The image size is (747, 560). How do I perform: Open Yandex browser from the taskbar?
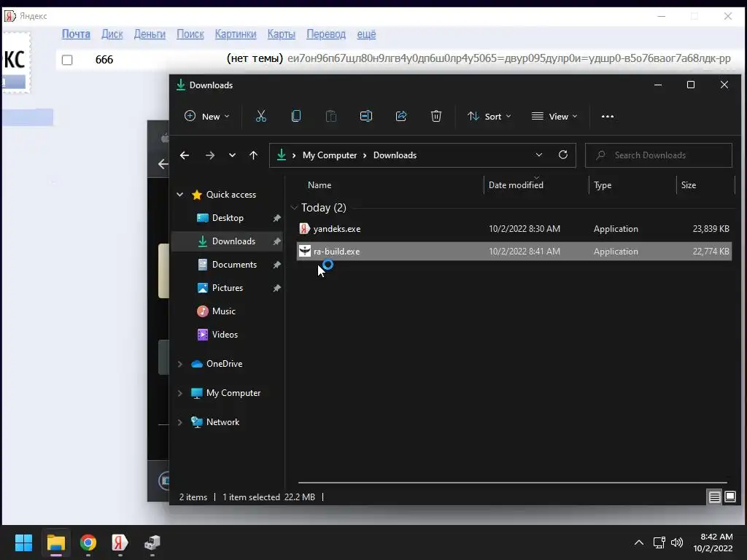(120, 542)
